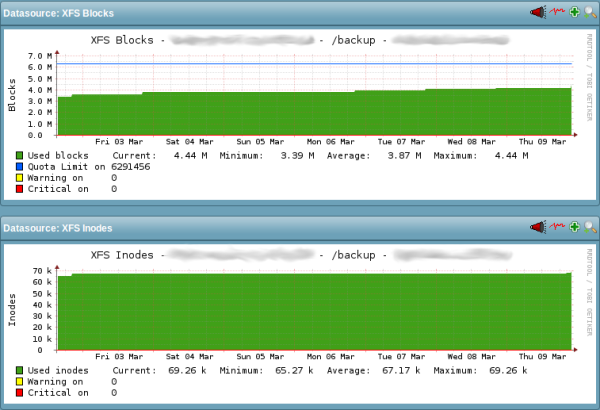Click the magnifier zoom icon in XFS Blocks header

point(590,12)
